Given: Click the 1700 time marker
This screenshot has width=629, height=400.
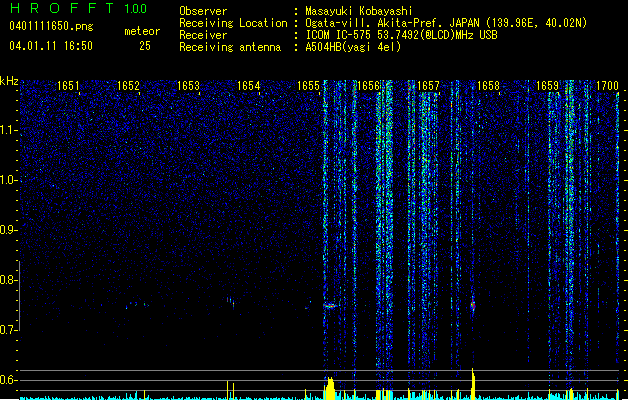Looking at the screenshot, I should tap(607, 86).
